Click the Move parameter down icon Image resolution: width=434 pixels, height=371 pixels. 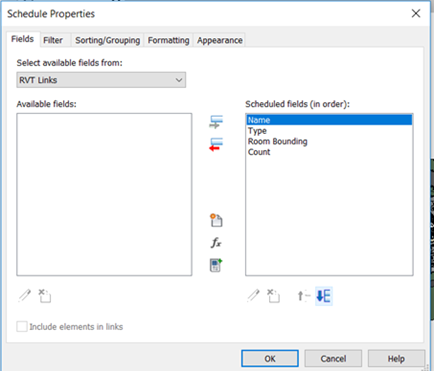[x=324, y=296]
